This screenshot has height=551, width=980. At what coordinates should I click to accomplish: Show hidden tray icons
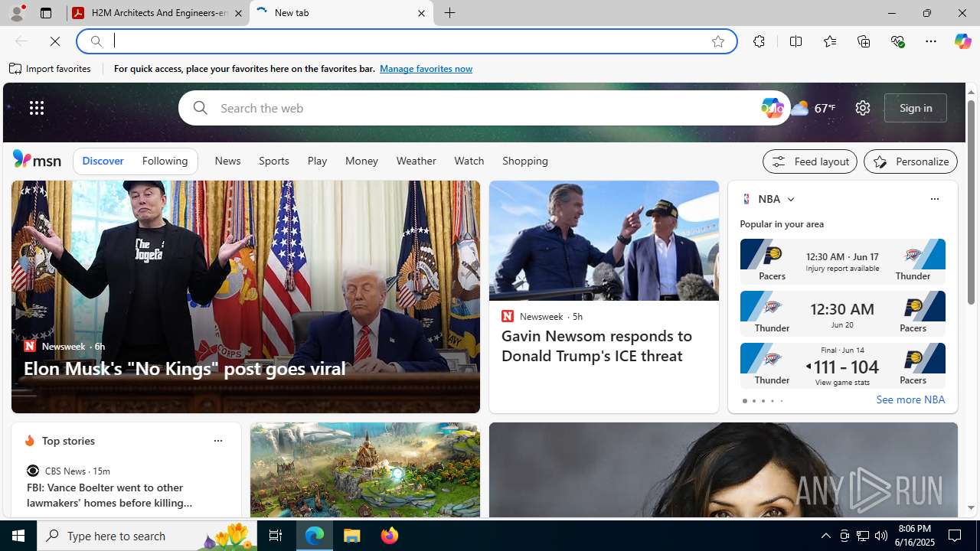825,536
